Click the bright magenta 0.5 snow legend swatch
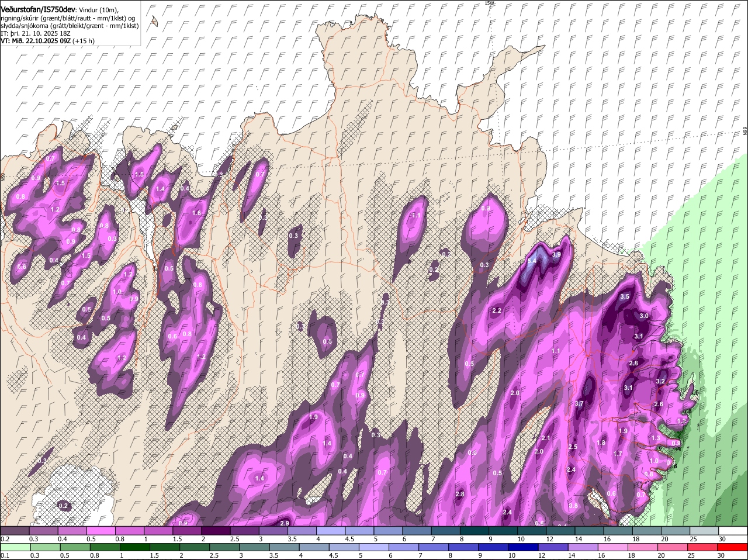 click(101, 531)
